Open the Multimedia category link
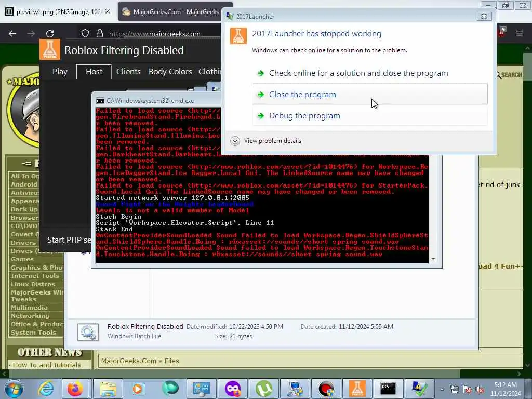Screen dimensions: 532x399 pyautogui.click(x=29, y=308)
